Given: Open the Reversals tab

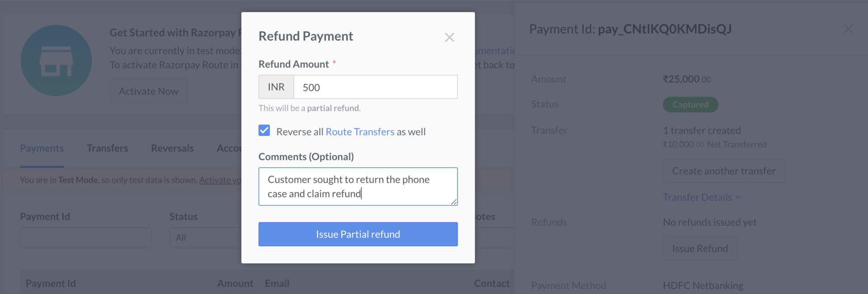Looking at the screenshot, I should (x=172, y=148).
